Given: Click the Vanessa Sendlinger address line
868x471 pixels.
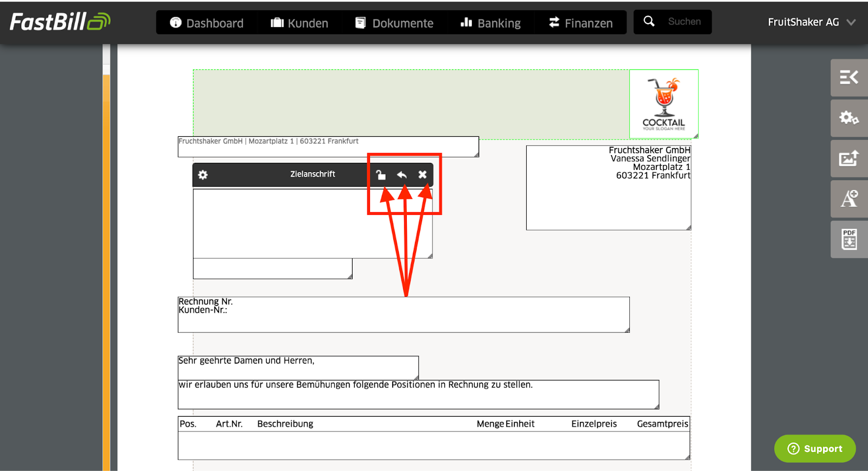Looking at the screenshot, I should click(650, 158).
